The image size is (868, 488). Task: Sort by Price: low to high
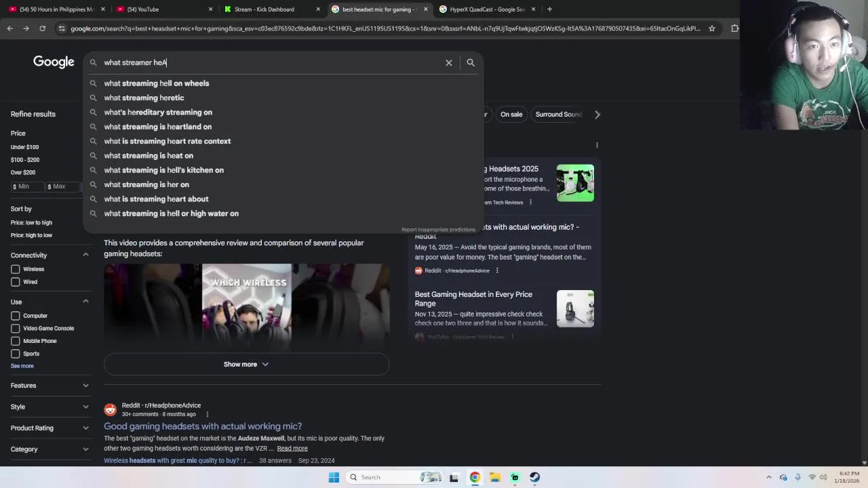[x=31, y=222]
